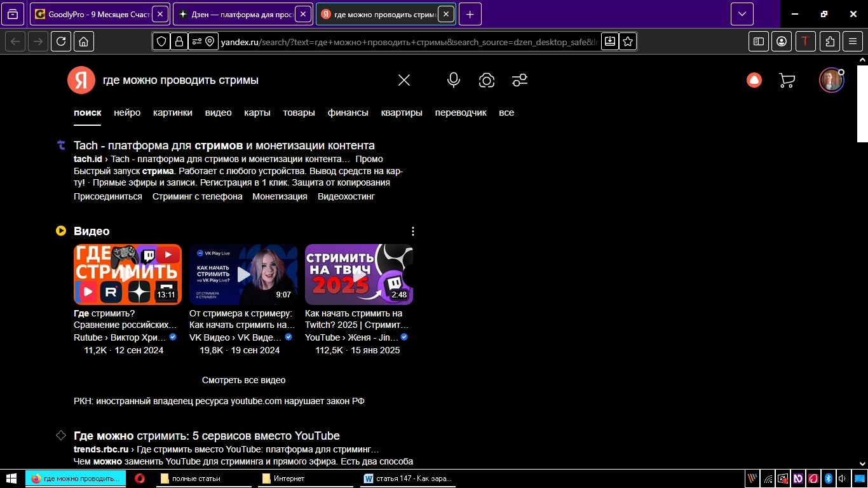Switch to the 'картинки' search tab
868x488 pixels.
coord(172,112)
